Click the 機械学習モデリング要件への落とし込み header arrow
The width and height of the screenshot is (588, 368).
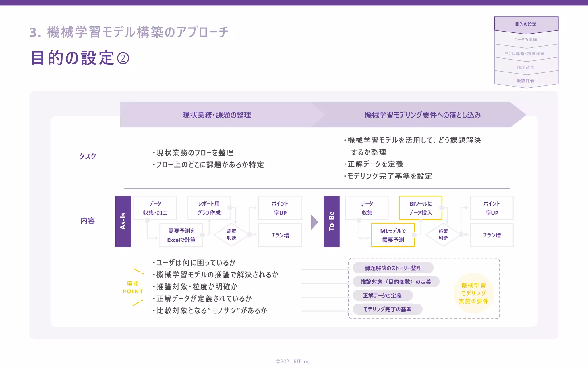pos(423,115)
